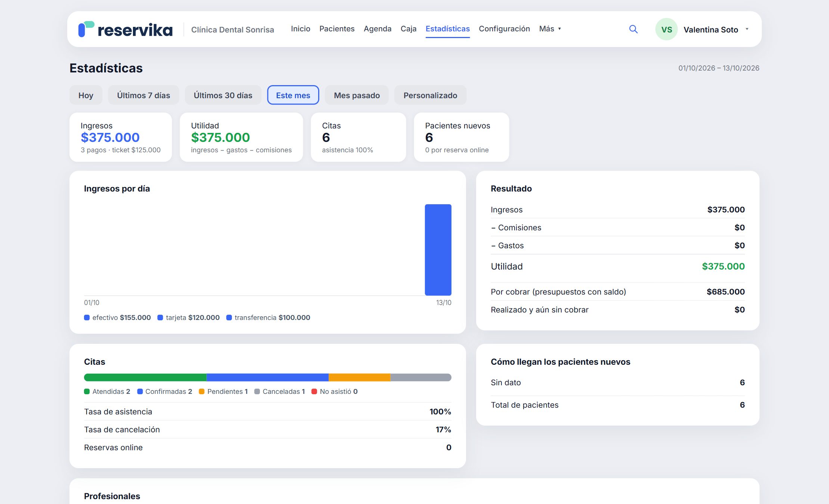Click the tarjeta legend color square

click(x=160, y=318)
